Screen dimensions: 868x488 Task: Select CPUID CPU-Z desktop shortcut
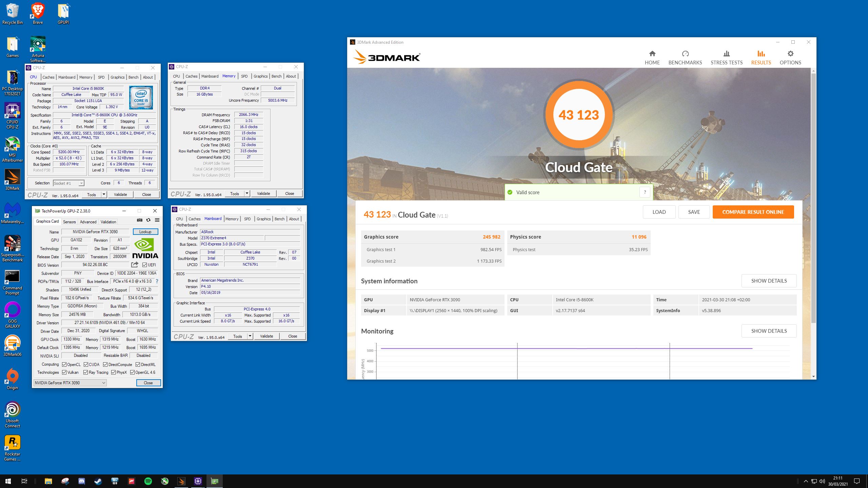(13, 116)
